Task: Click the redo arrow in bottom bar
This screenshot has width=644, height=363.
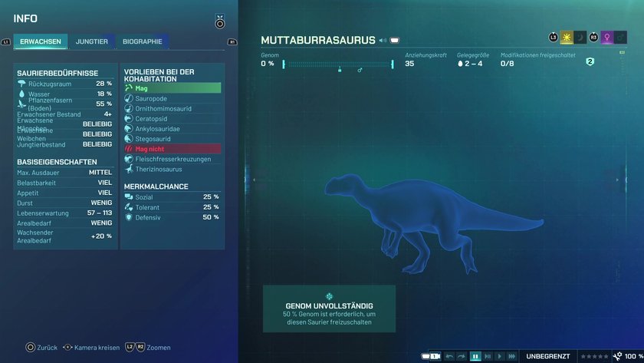Action: pos(462,356)
